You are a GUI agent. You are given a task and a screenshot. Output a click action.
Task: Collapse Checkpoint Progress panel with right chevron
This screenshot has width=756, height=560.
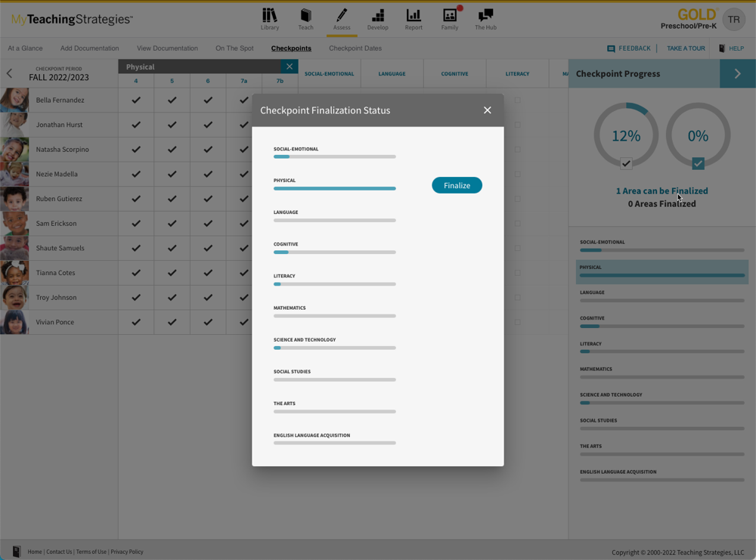coord(737,74)
